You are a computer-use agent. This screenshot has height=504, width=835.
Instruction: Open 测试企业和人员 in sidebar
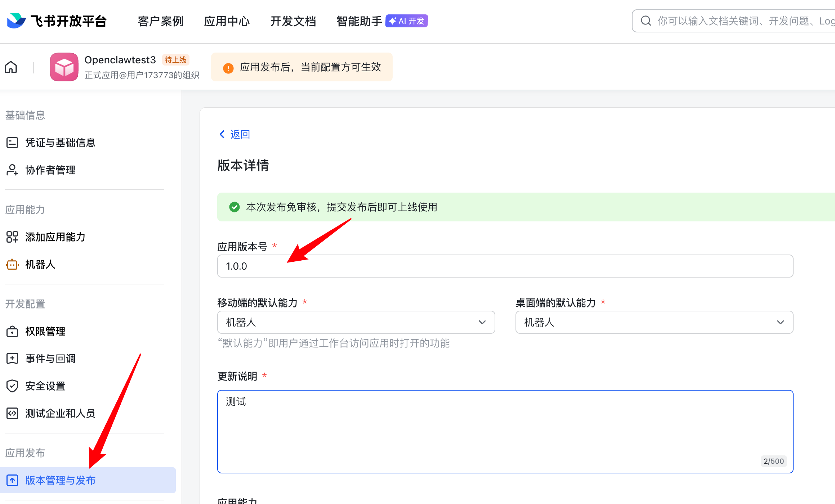click(x=60, y=413)
